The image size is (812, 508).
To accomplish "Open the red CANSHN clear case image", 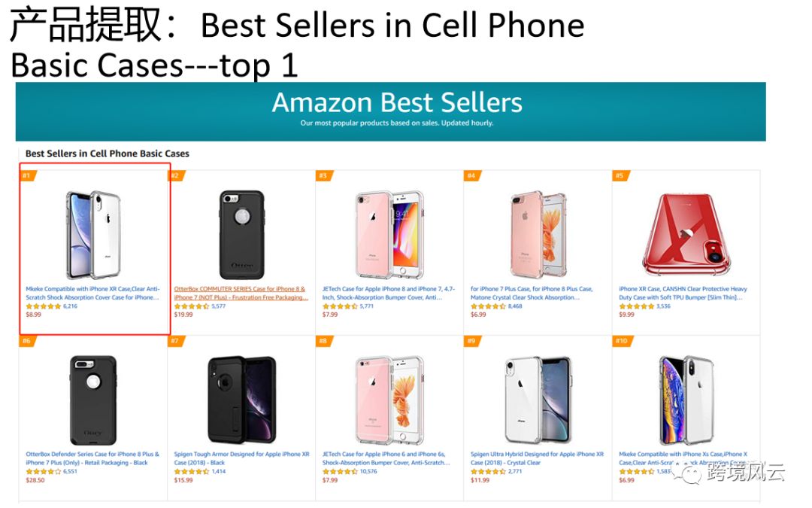I will [686, 235].
